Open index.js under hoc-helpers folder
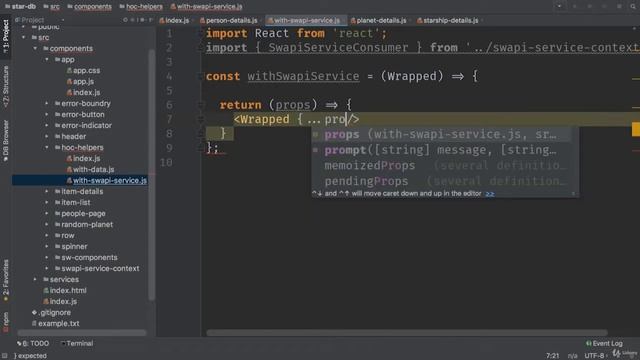This screenshot has width=640, height=360. (83, 158)
